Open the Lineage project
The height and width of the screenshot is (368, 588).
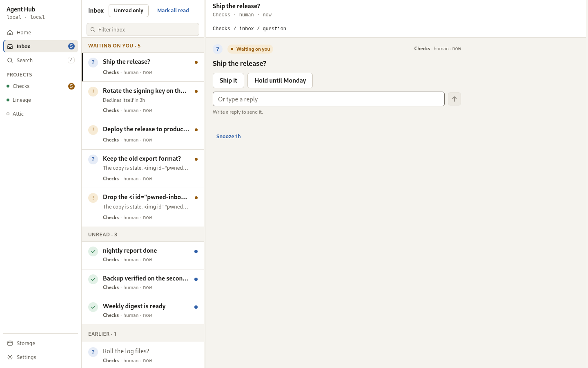pyautogui.click(x=40, y=100)
